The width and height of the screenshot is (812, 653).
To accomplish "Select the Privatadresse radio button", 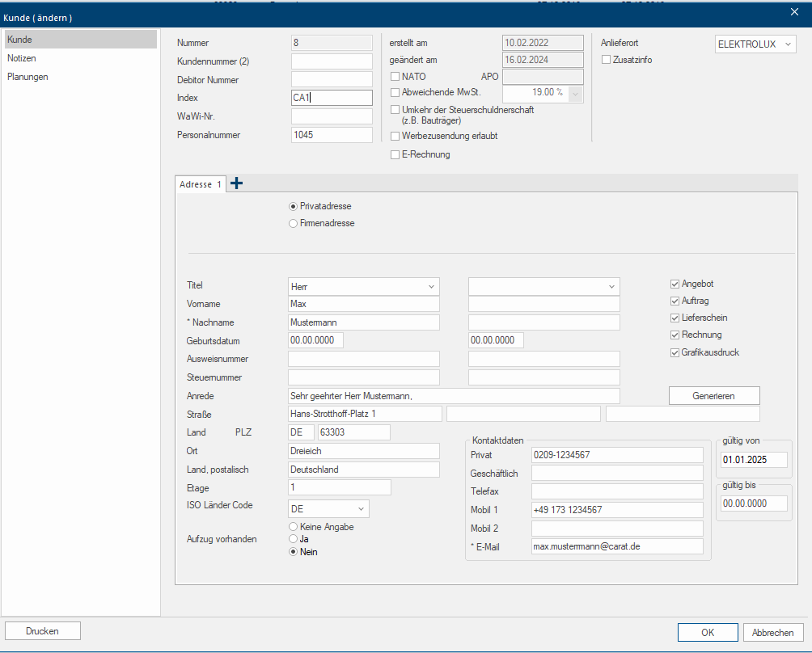I will [293, 206].
